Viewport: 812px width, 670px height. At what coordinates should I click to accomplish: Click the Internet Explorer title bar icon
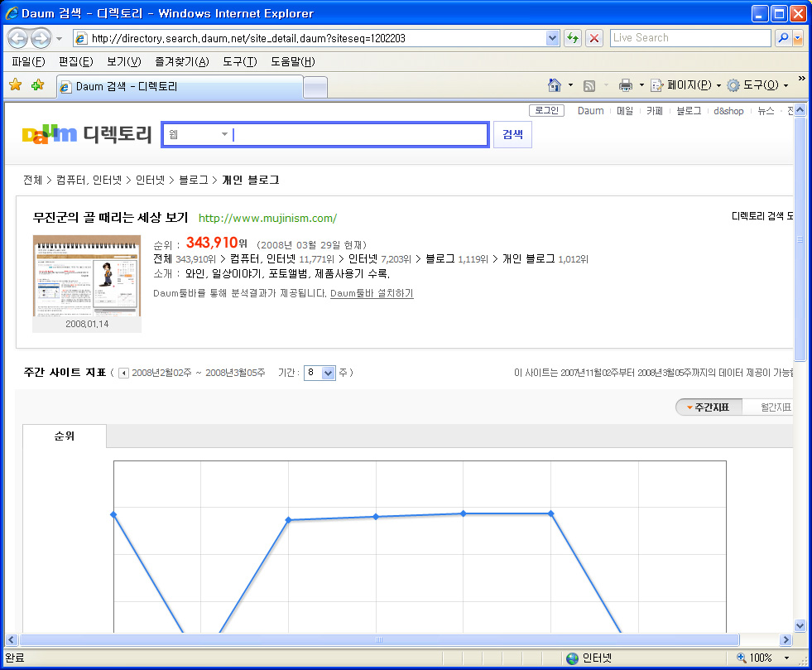pos(12,13)
